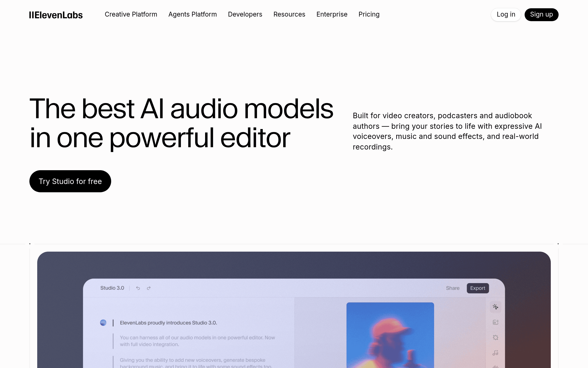This screenshot has height=368, width=588.
Task: Open the Developers menu
Action: point(245,14)
